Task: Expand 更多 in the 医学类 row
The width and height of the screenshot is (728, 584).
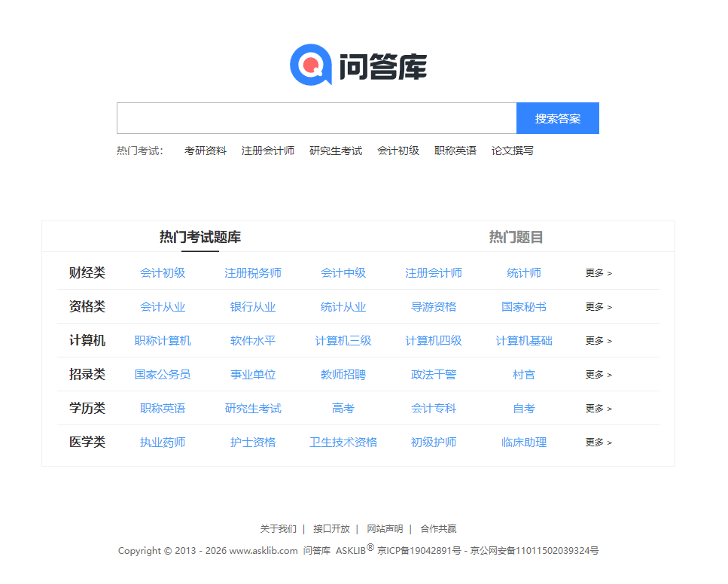Action: tap(599, 443)
